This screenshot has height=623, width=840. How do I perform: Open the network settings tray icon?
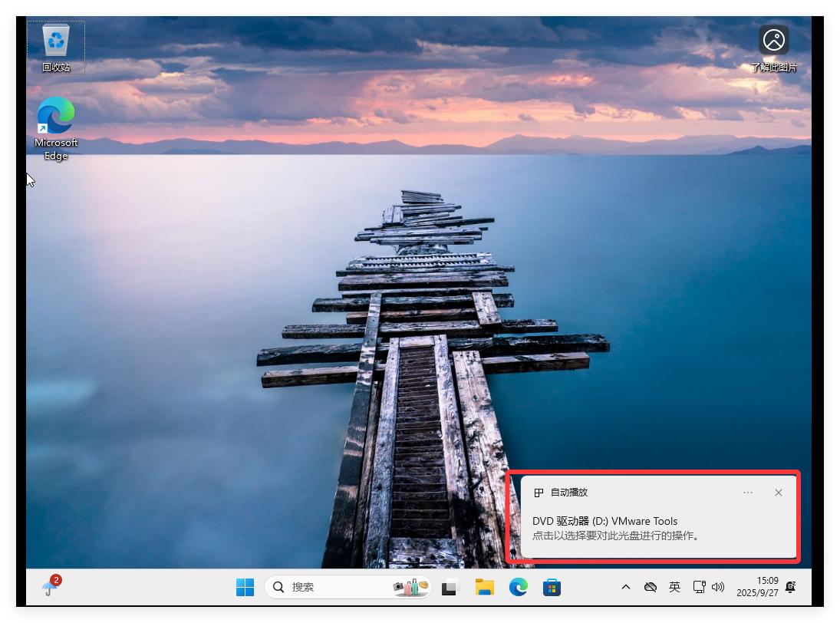(699, 587)
